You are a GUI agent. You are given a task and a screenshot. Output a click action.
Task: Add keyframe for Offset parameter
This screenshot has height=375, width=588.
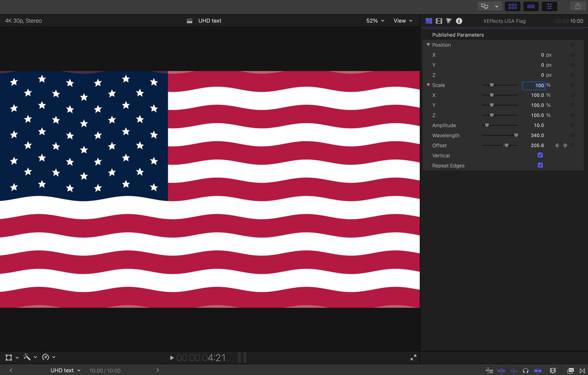tap(572, 146)
